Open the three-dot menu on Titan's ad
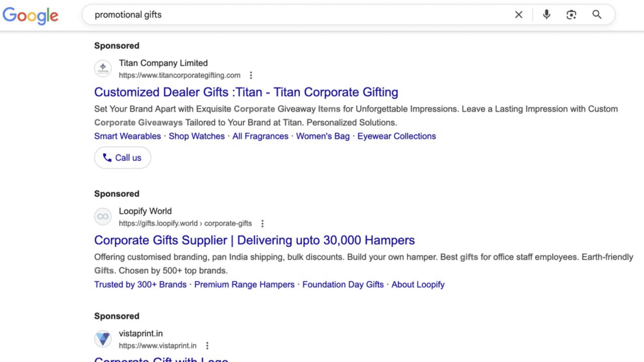This screenshot has width=644, height=362. click(x=250, y=75)
